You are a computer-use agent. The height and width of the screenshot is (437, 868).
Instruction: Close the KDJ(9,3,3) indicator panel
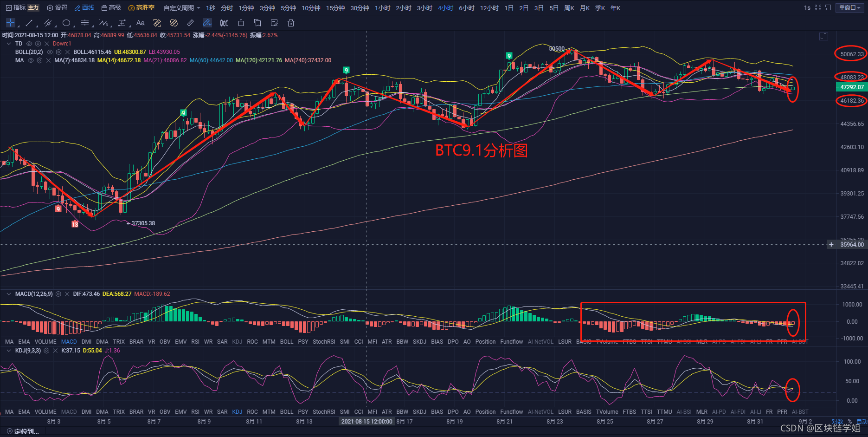(55, 351)
